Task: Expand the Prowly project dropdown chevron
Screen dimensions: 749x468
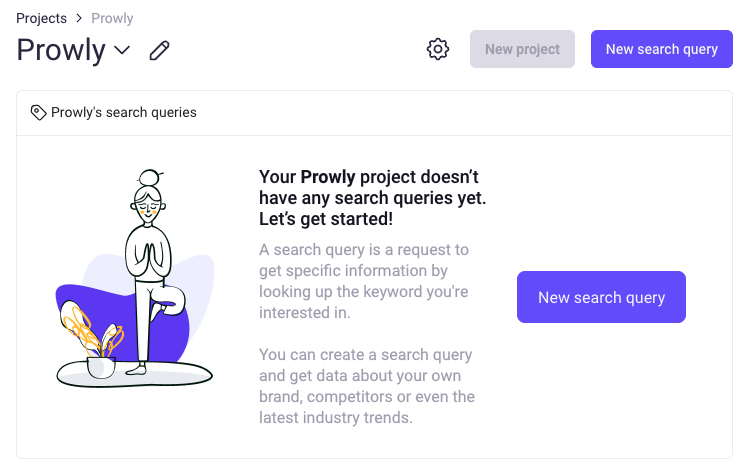Action: click(122, 50)
